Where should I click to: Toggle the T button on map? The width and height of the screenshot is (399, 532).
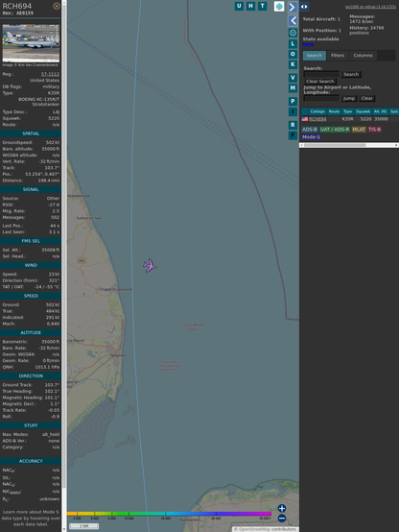click(x=262, y=6)
